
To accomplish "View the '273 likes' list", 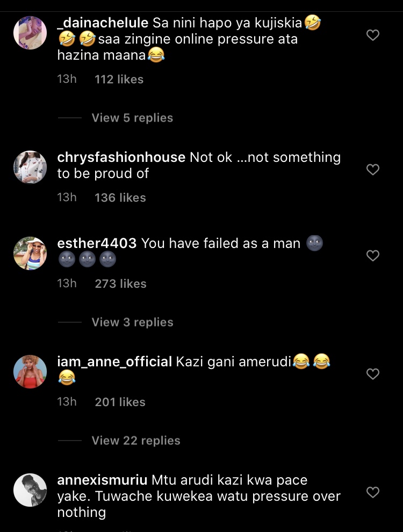I will click(120, 283).
